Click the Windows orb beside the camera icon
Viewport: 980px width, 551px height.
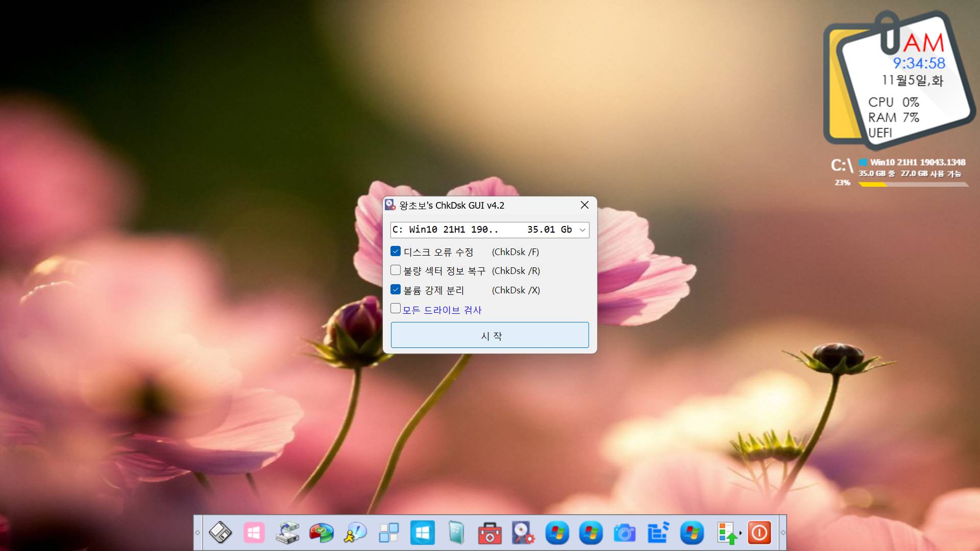click(x=591, y=533)
